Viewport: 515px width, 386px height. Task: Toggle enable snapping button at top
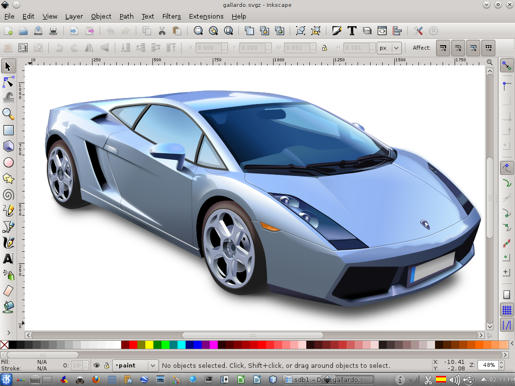coord(506,66)
